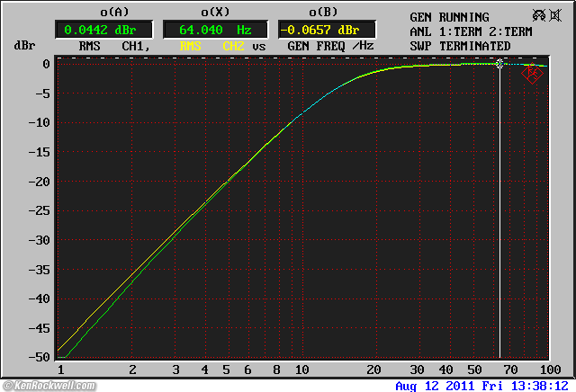The image size is (576, 392).
Task: Click the speaker icon in top-right corner
Action: click(556, 16)
